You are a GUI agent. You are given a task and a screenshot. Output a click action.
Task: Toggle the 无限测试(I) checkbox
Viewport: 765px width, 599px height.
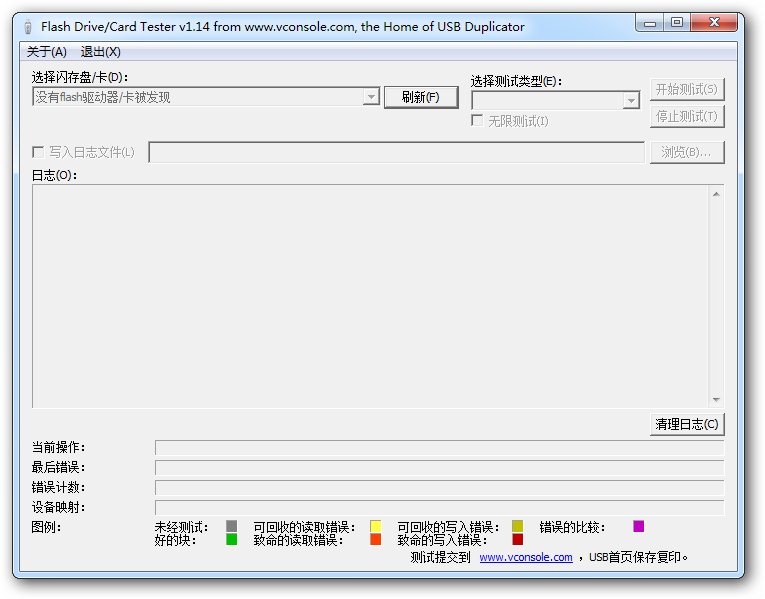coord(477,120)
